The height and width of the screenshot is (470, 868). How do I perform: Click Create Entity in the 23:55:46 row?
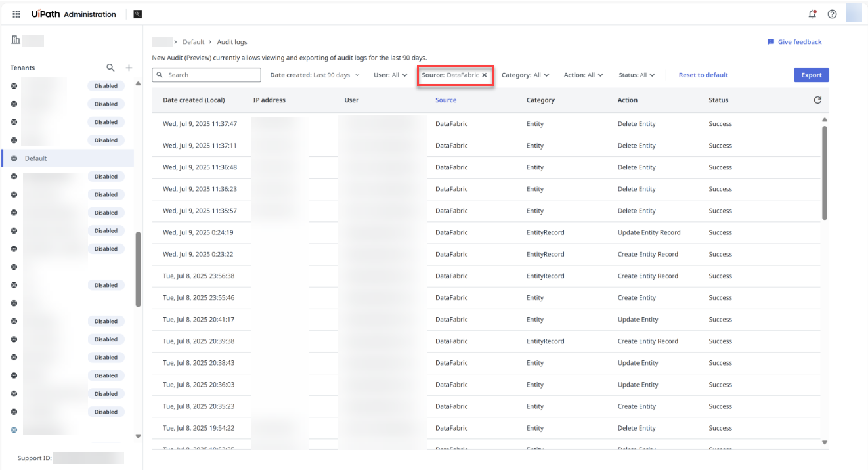coord(637,297)
